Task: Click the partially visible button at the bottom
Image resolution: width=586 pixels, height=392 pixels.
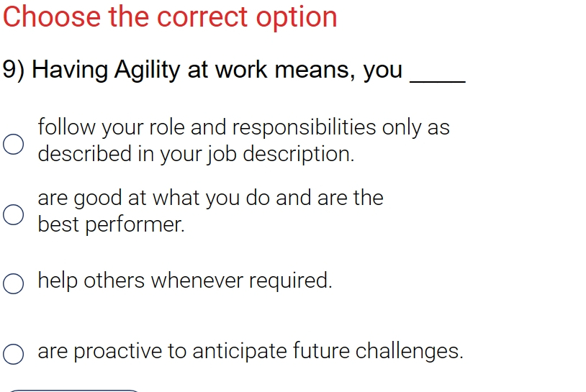Action: (74, 391)
